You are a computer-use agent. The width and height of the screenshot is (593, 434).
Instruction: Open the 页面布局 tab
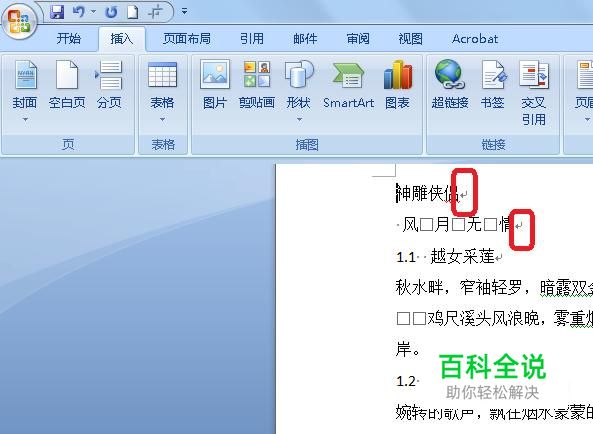coord(186,39)
